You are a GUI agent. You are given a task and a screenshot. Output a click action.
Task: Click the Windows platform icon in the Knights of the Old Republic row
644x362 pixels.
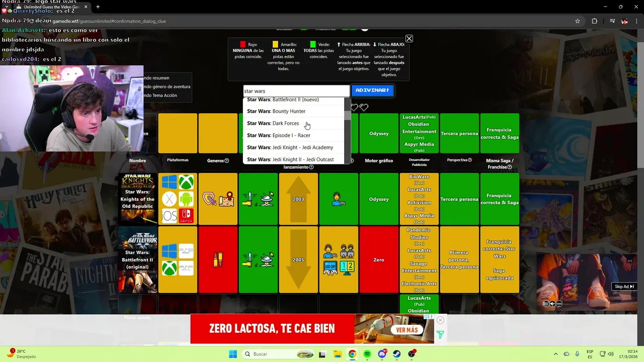170,182
